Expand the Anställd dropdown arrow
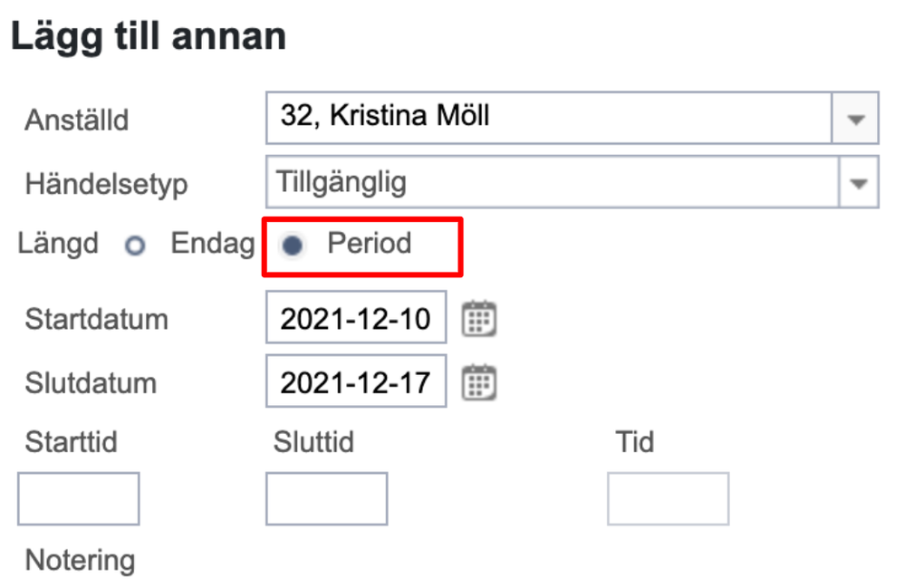Image resolution: width=904 pixels, height=588 pixels. click(x=856, y=118)
